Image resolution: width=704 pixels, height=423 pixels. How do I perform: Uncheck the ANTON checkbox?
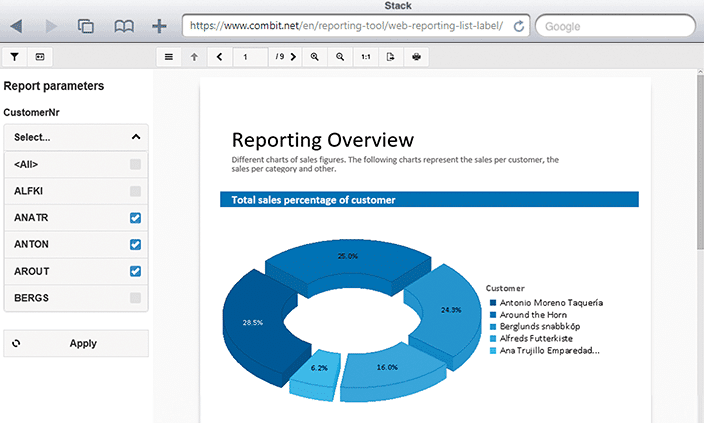point(135,244)
